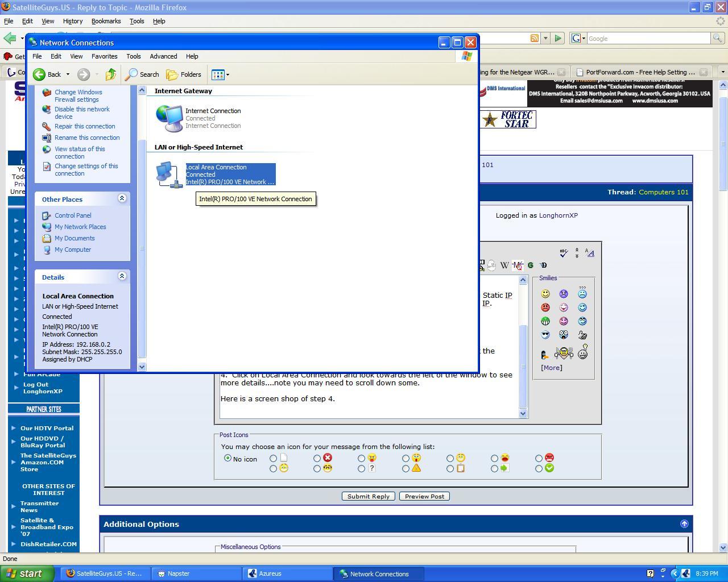Click the Preview Post button

[x=425, y=496]
